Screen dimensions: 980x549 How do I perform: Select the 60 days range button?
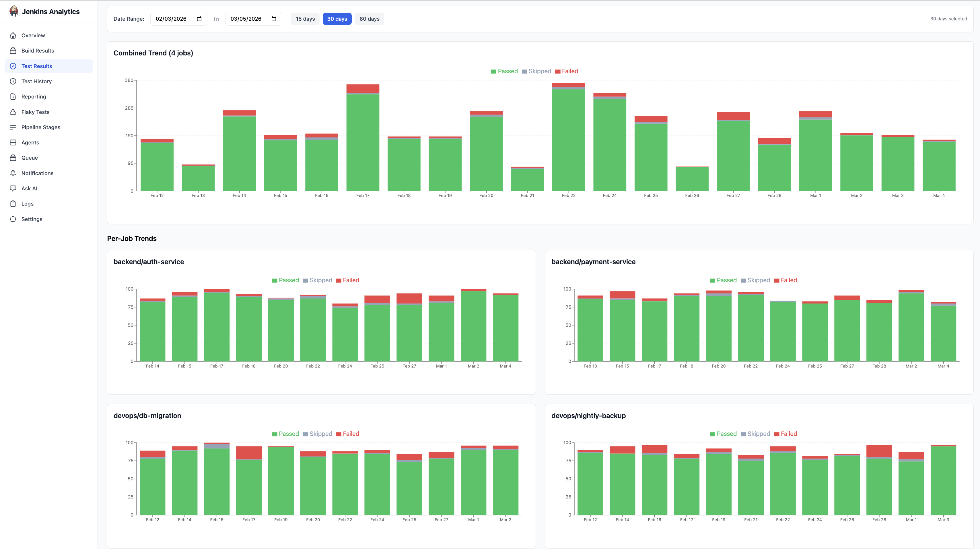point(369,18)
